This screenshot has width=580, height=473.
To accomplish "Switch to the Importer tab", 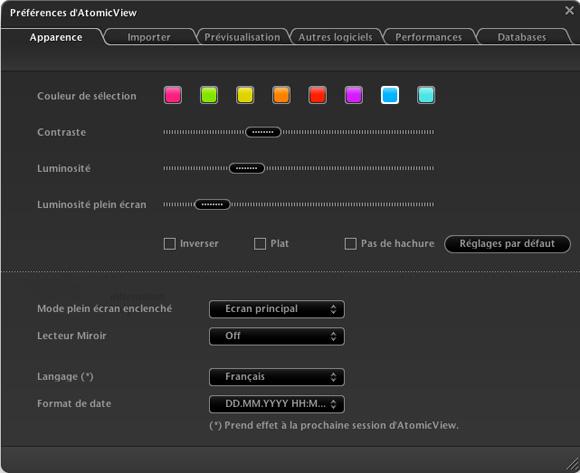I will tap(149, 37).
